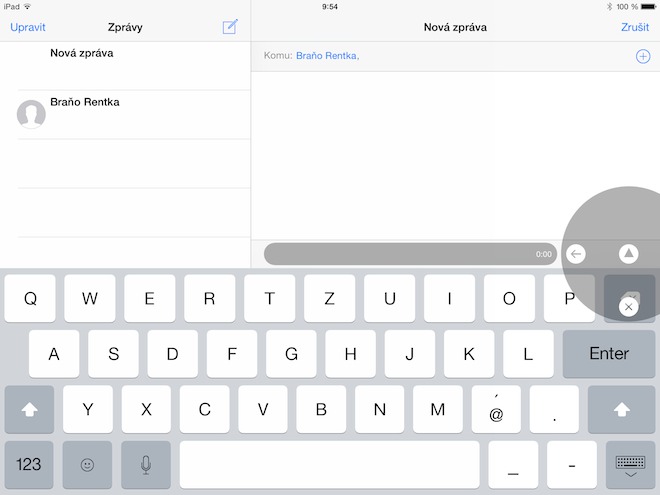Tap the period key
660x495 pixels.
(554, 409)
